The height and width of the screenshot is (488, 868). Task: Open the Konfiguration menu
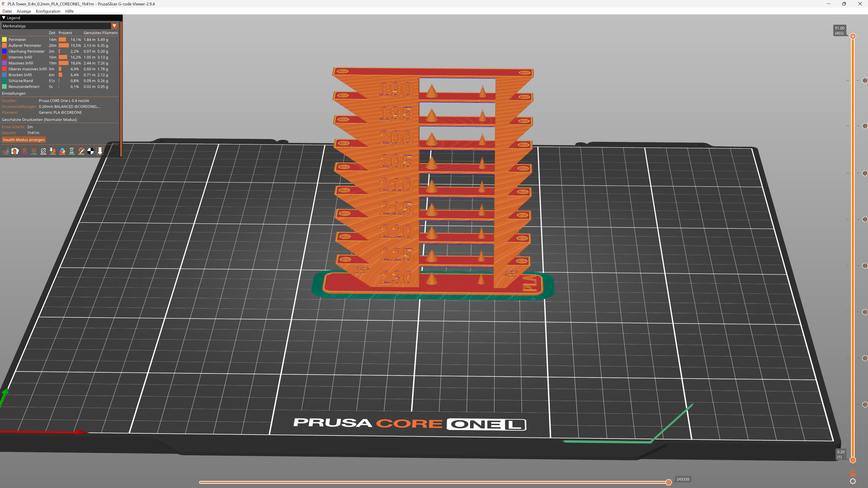(x=48, y=11)
